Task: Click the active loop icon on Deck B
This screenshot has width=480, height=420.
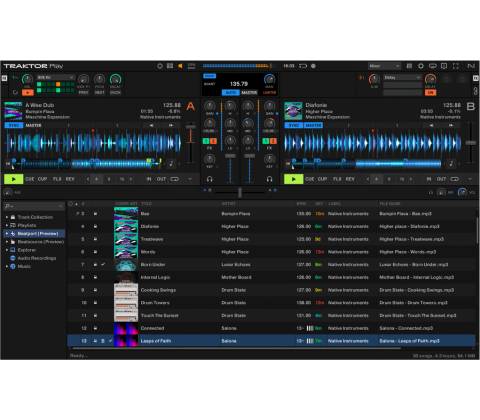Action: [x=455, y=179]
